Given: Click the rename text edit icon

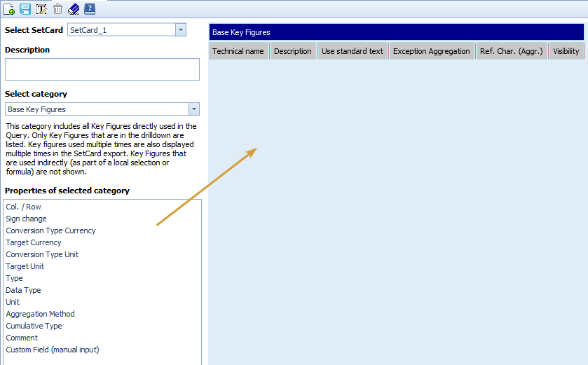Looking at the screenshot, I should coord(41,9).
